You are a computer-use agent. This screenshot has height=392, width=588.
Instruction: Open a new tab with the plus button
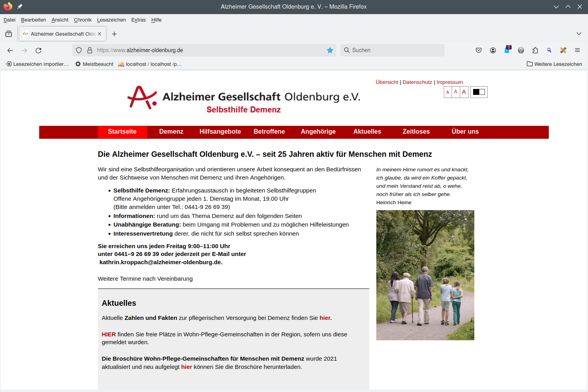coord(114,34)
